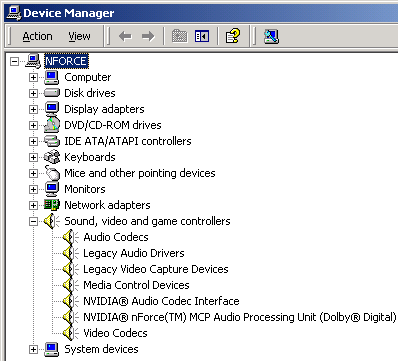Click the Disk drives icon
The image size is (398, 361).
tap(52, 93)
